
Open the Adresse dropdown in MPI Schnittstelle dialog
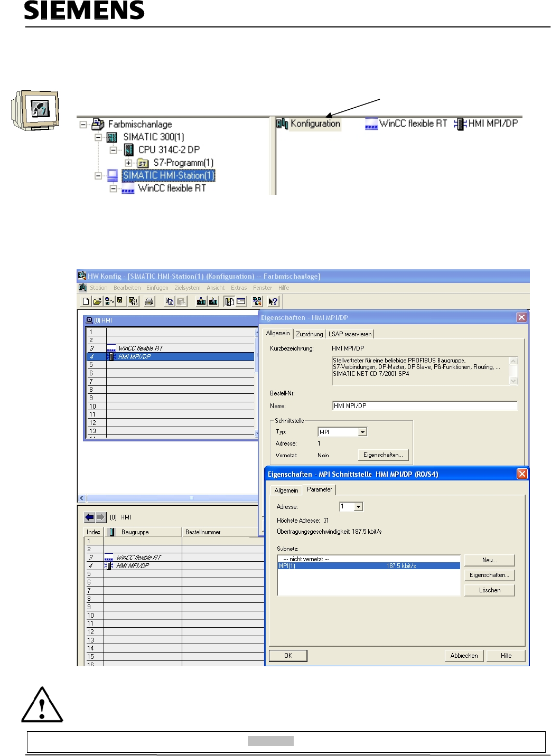[358, 507]
